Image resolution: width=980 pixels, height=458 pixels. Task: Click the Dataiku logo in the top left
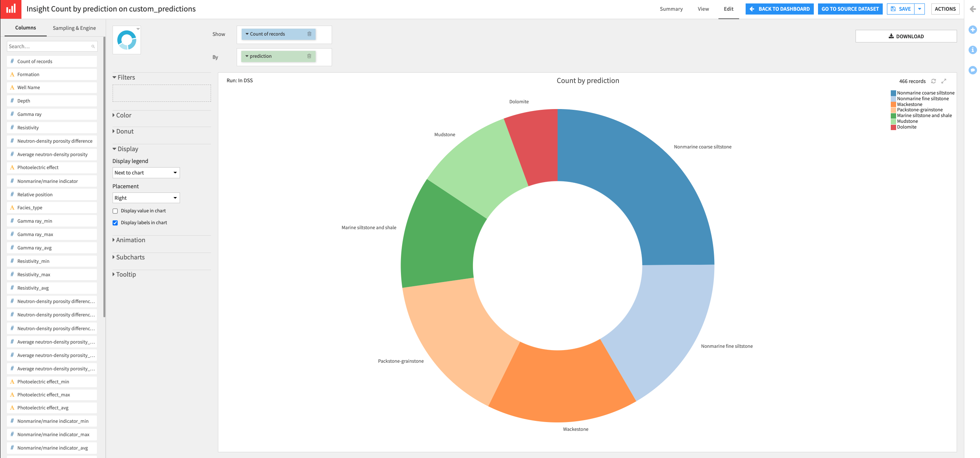click(10, 9)
